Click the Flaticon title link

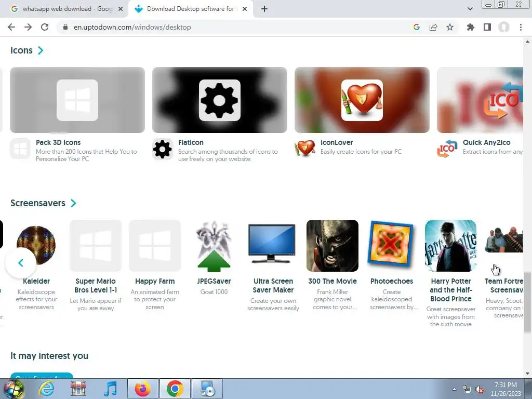click(191, 142)
